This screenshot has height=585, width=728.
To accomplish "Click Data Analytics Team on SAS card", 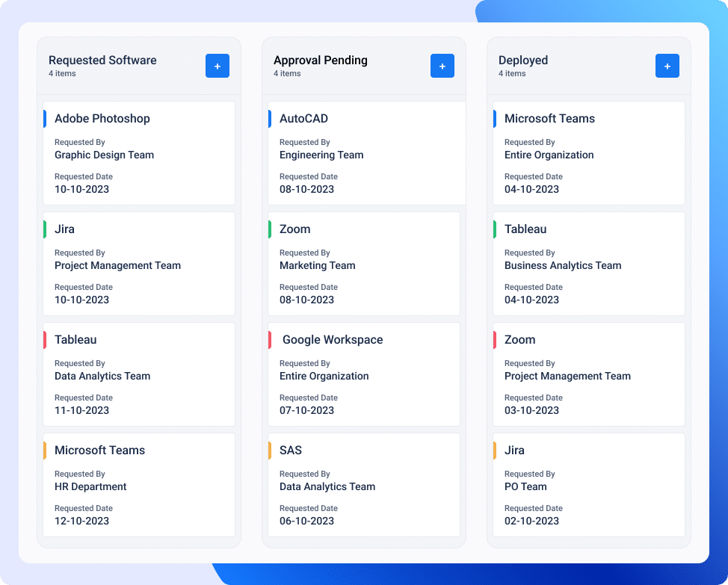I will click(x=327, y=486).
